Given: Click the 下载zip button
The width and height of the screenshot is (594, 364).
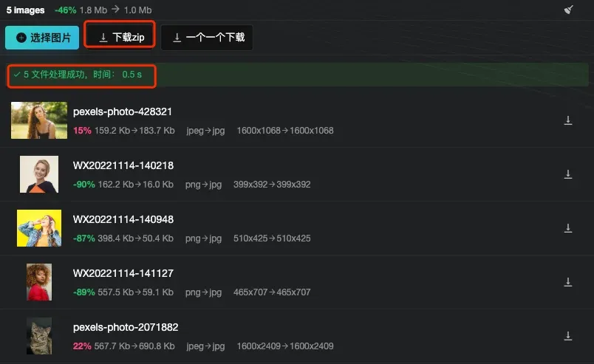Looking at the screenshot, I should point(120,37).
